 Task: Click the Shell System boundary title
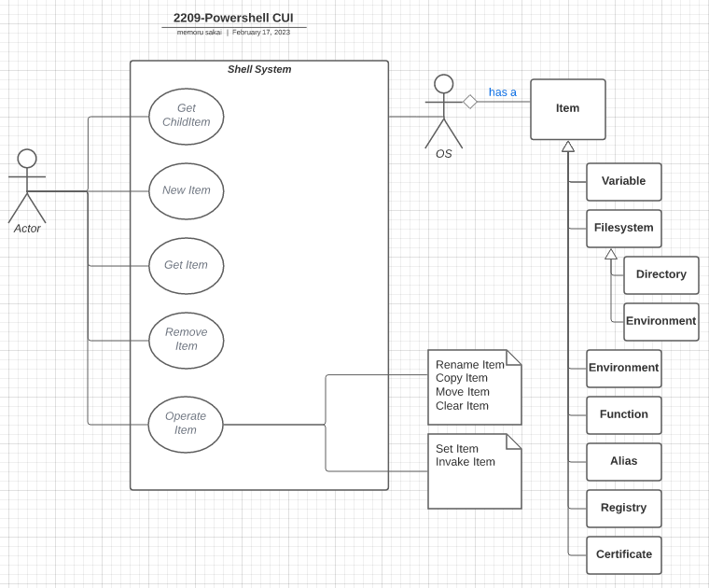(259, 69)
